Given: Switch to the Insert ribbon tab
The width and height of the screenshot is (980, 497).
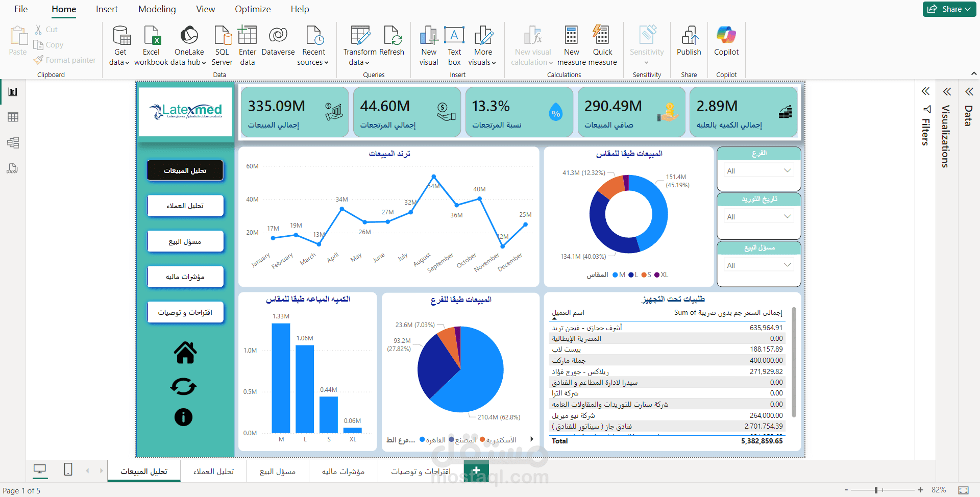Looking at the screenshot, I should (x=107, y=9).
